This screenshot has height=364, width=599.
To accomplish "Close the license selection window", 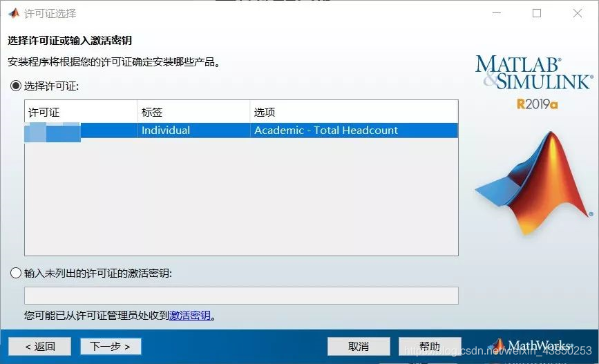I will coord(577,13).
